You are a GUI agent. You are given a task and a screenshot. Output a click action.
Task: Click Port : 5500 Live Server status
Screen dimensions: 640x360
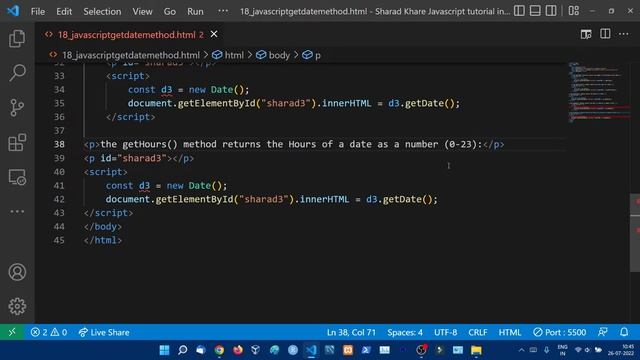click(560, 332)
